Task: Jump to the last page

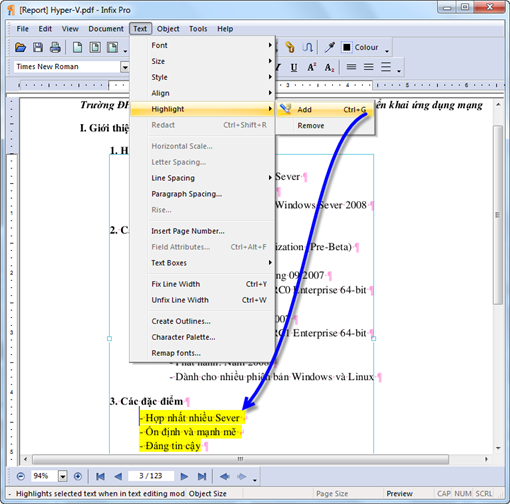Action: tap(202, 477)
